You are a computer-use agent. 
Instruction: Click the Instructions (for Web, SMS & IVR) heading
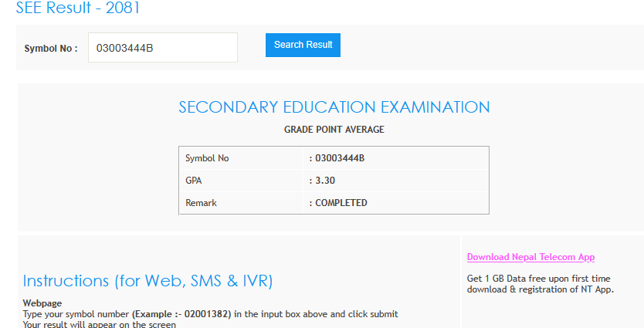[x=147, y=281]
